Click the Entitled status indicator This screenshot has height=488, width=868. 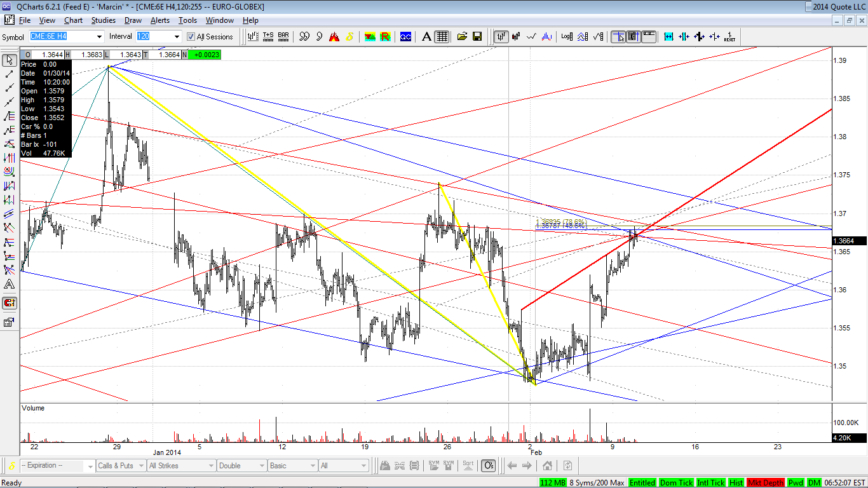[642, 483]
